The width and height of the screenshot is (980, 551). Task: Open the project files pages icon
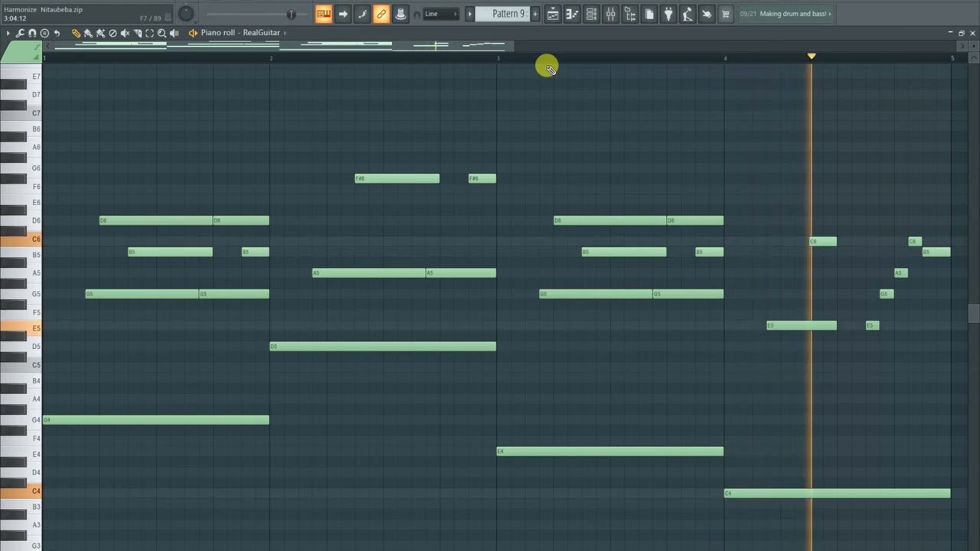(x=648, y=14)
